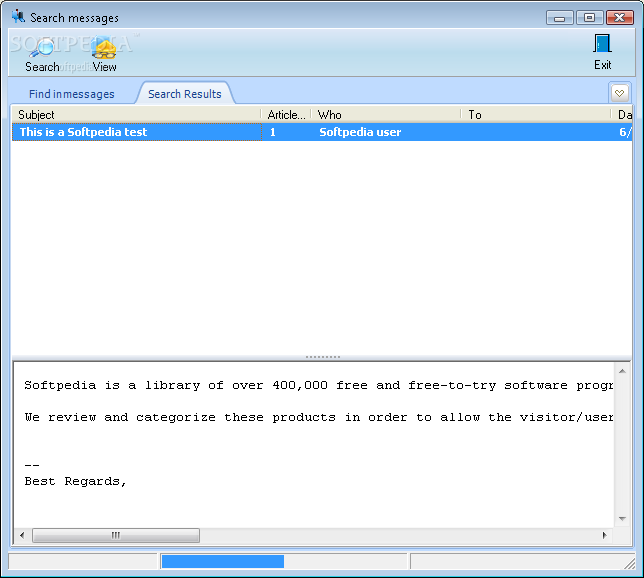The height and width of the screenshot is (578, 644).
Task: Sort by the Subject column header
Action: coord(136,115)
